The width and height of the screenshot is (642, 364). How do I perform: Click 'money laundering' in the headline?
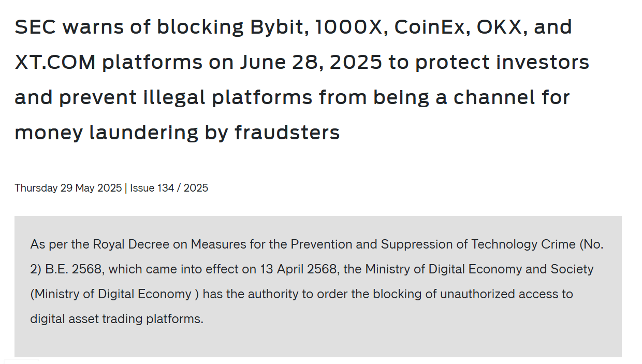(x=107, y=133)
